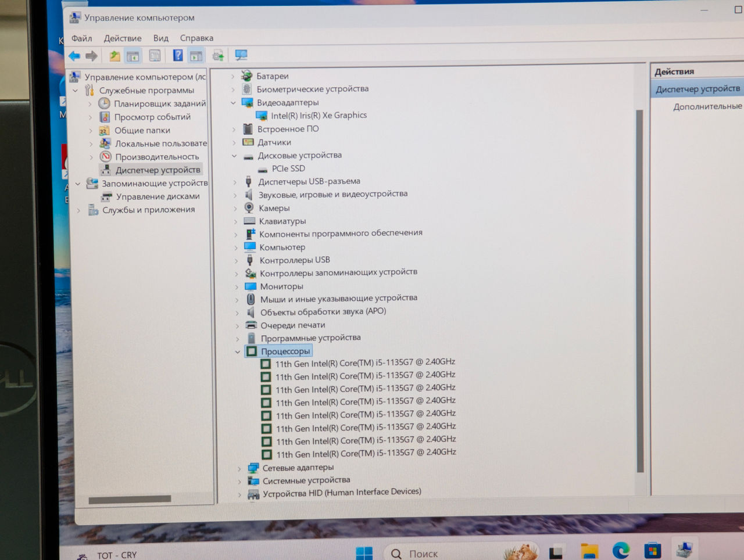Click Диспетчер устройств header in Действия pane
Image resolution: width=744 pixels, height=560 pixels.
click(697, 89)
